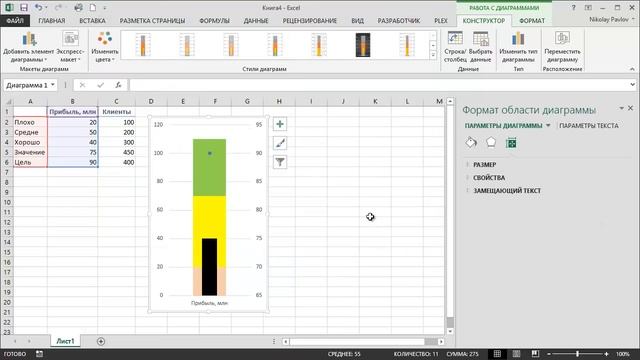This screenshot has width=640, height=360.
Task: Select the Лист1 sheet tab
Action: coord(65,341)
